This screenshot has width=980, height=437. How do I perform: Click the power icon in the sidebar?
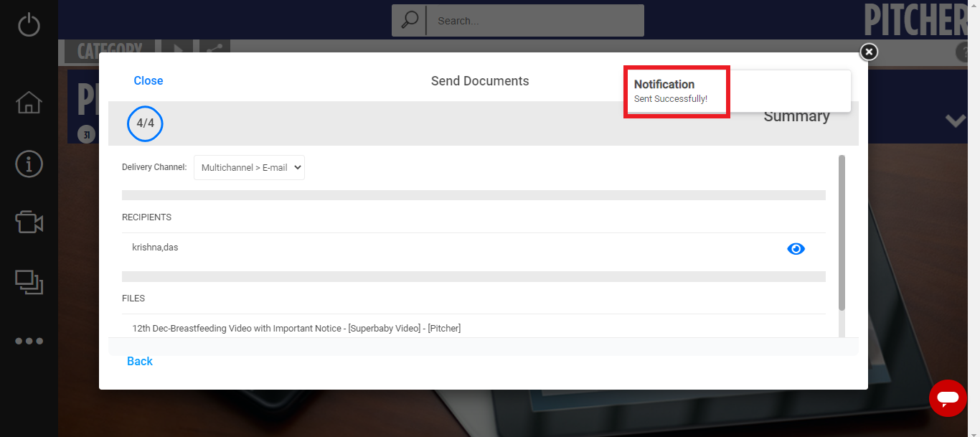coord(29,24)
